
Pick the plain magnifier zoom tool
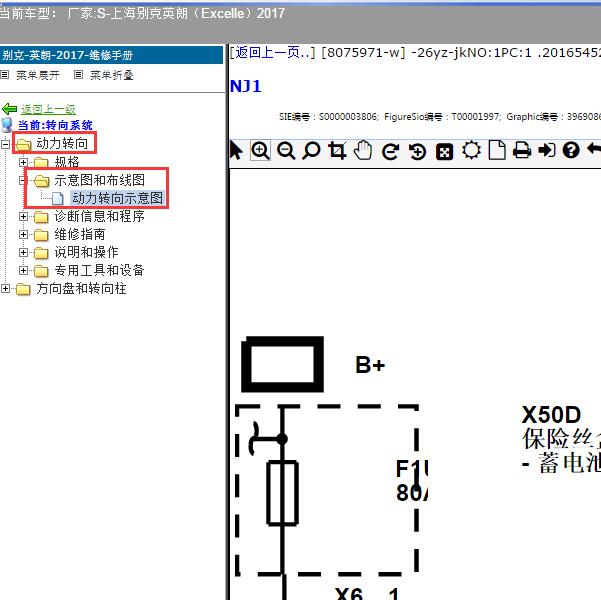[x=311, y=151]
